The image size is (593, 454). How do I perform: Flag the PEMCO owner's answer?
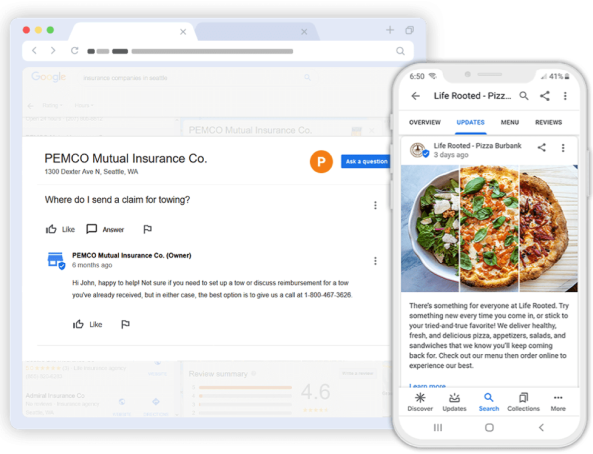[125, 324]
